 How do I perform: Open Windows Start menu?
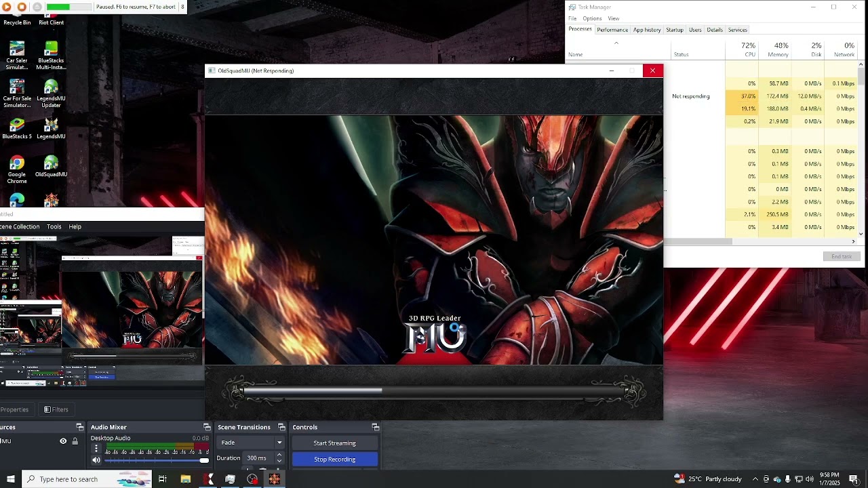click(x=11, y=479)
